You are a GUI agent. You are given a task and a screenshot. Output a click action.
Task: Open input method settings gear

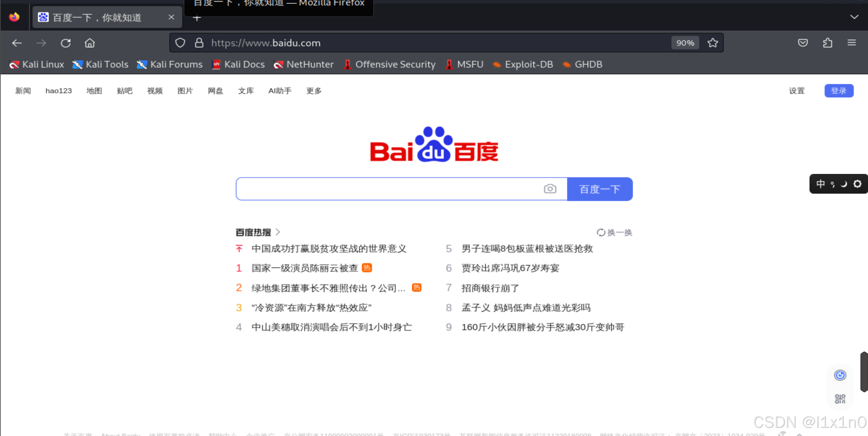[x=857, y=184]
